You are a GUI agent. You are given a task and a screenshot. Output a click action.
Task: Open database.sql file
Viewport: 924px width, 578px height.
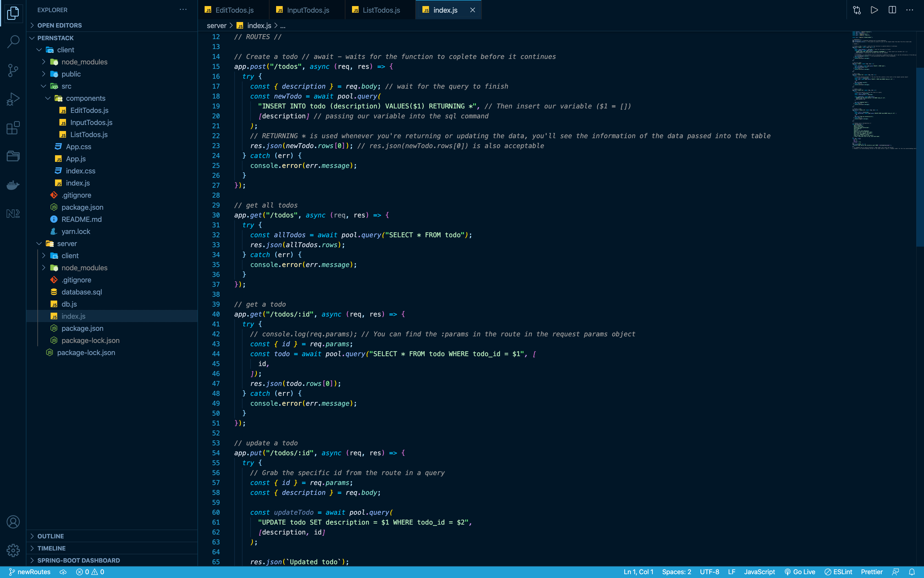(x=112, y=292)
